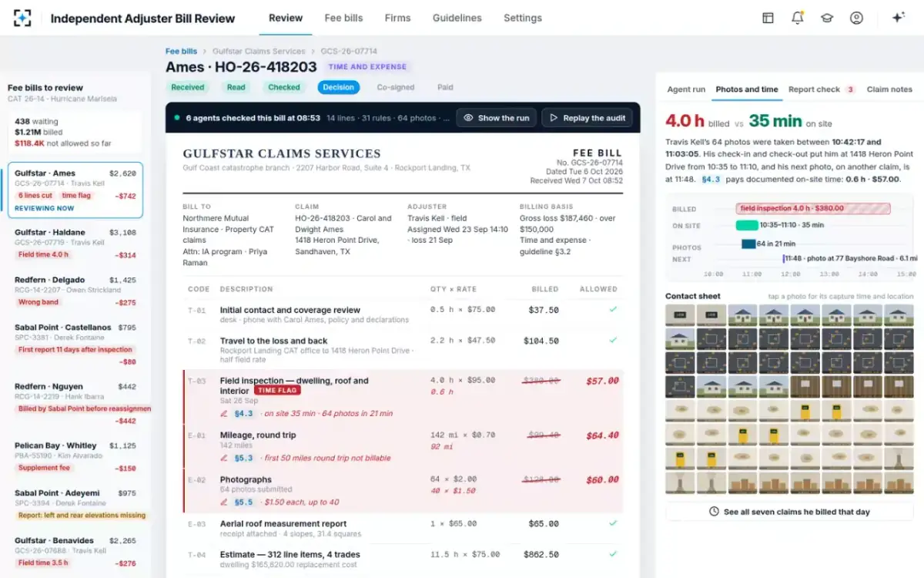Viewport: 924px width, 578px height.
Task: Open the Report check tab
Action: [x=822, y=89]
